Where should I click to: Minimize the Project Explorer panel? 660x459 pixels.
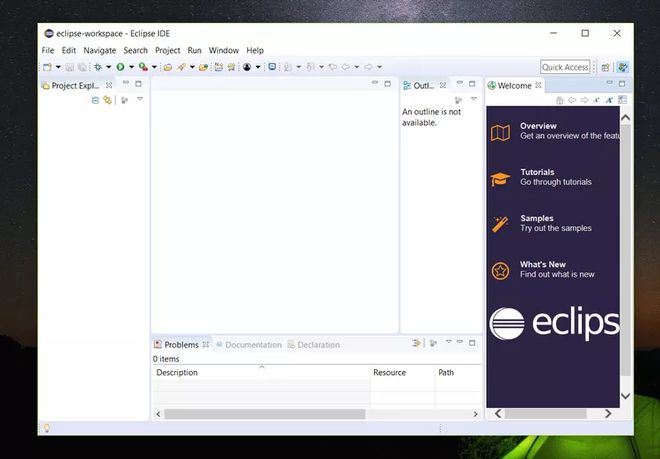tap(126, 83)
